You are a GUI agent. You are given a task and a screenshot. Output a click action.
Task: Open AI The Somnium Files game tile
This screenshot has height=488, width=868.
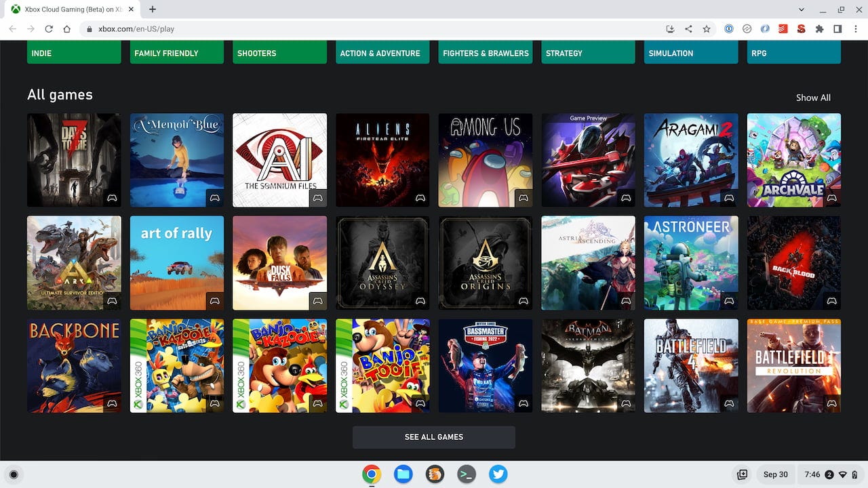point(279,160)
